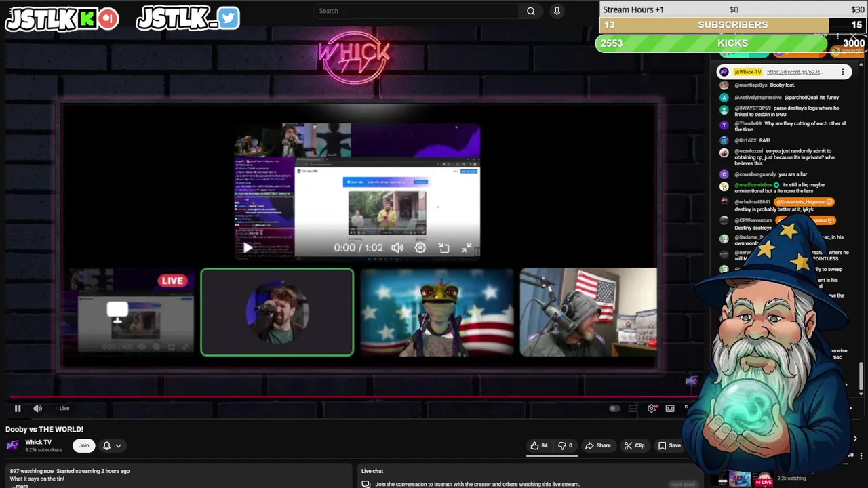Select the LIVE screen-share thumbnail
Viewport: 868px width, 488px height.
point(128,312)
